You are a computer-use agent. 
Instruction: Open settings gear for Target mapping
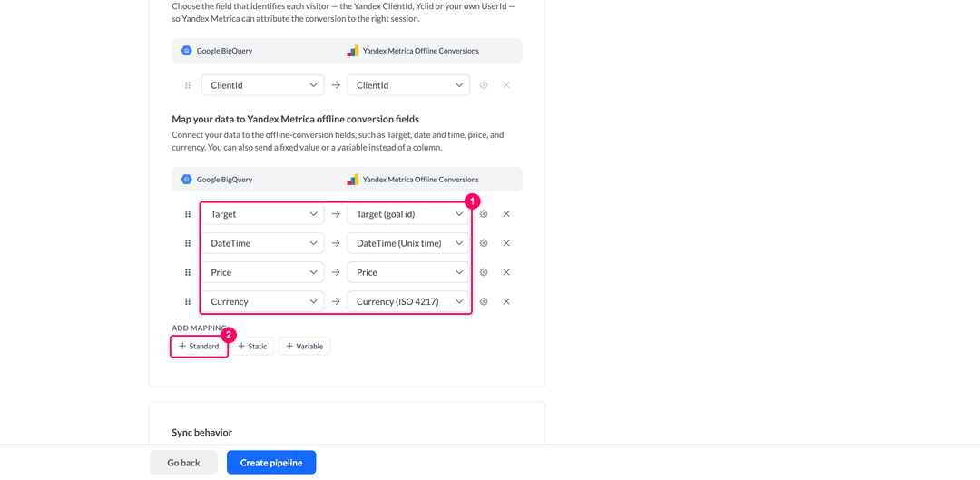pos(484,214)
